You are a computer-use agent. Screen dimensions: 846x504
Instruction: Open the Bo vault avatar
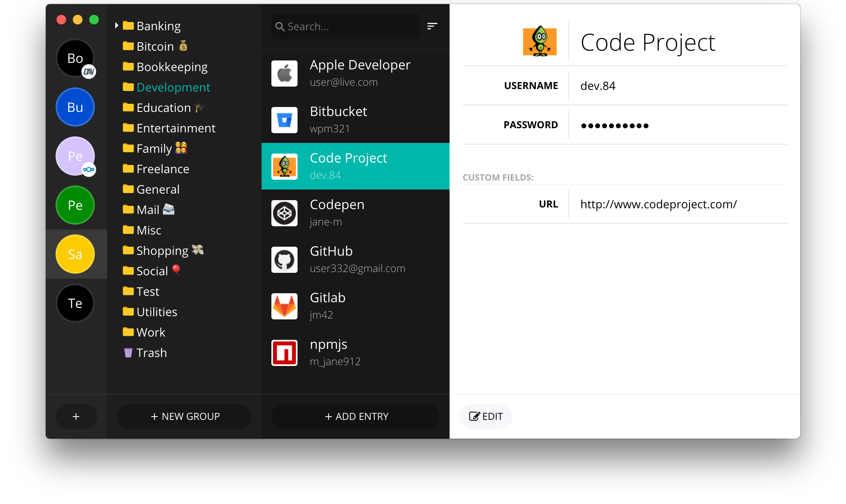(x=75, y=58)
